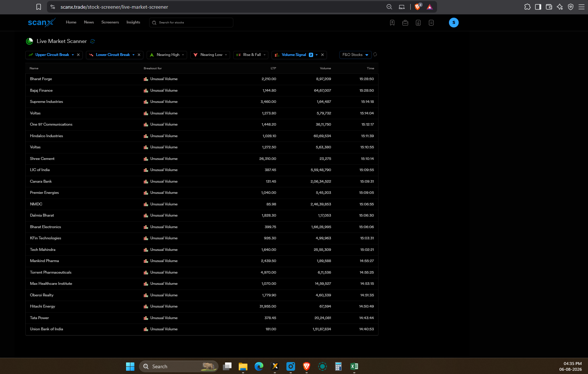Image resolution: width=588 pixels, height=374 pixels.
Task: Click Unusual Volume label in Tata Power row
Action: 164,318
